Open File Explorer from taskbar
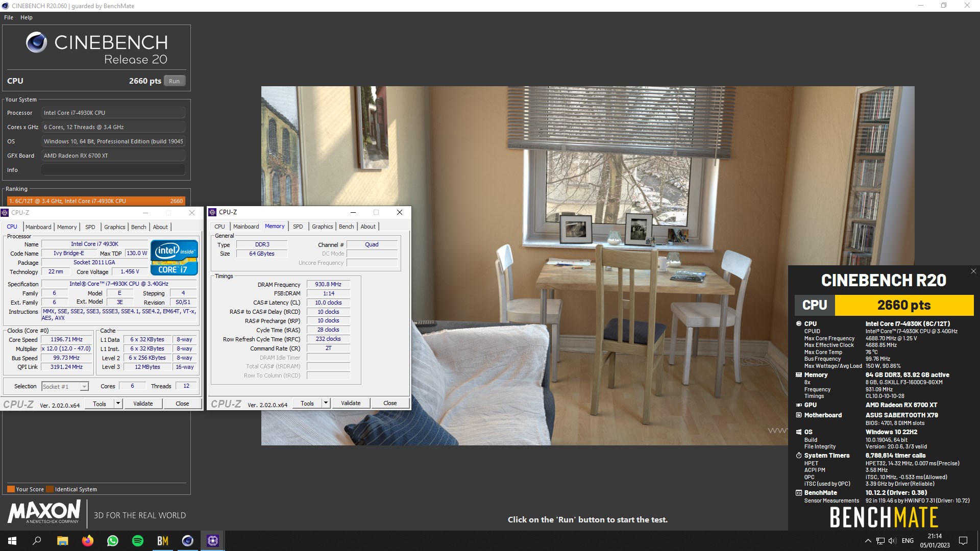Screen dimensions: 980x551 point(62,541)
